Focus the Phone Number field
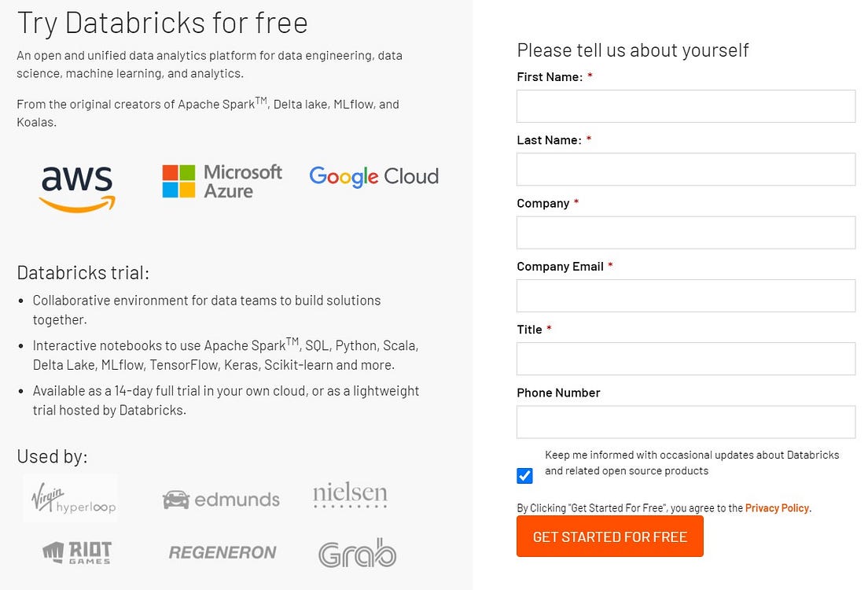This screenshot has width=868, height=590. point(686,422)
